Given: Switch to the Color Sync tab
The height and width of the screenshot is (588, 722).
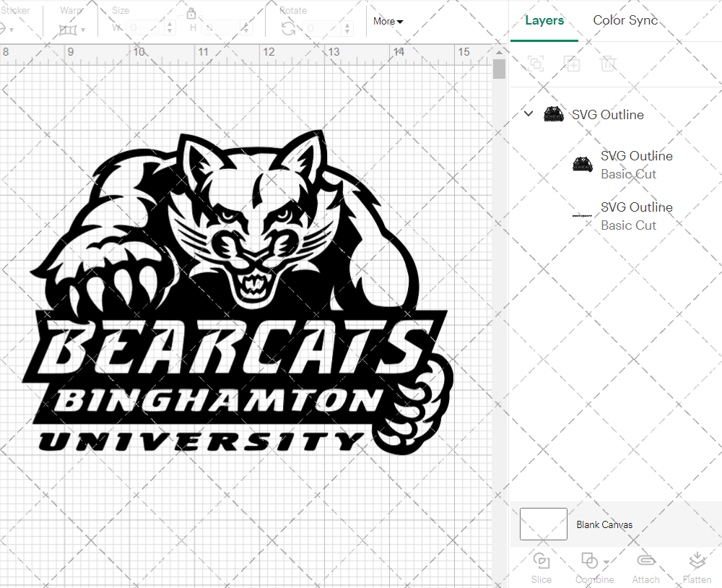Looking at the screenshot, I should tap(625, 20).
